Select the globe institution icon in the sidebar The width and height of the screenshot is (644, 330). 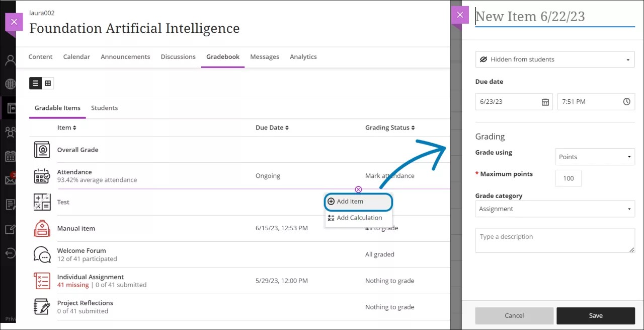[x=10, y=84]
